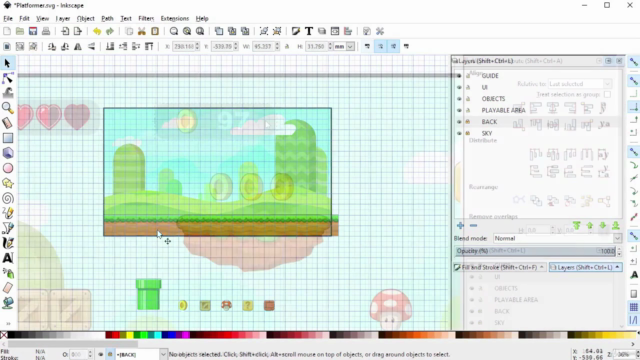The width and height of the screenshot is (640, 360).
Task: Click the Undo arrow icon
Action: pyautogui.click(x=97, y=31)
